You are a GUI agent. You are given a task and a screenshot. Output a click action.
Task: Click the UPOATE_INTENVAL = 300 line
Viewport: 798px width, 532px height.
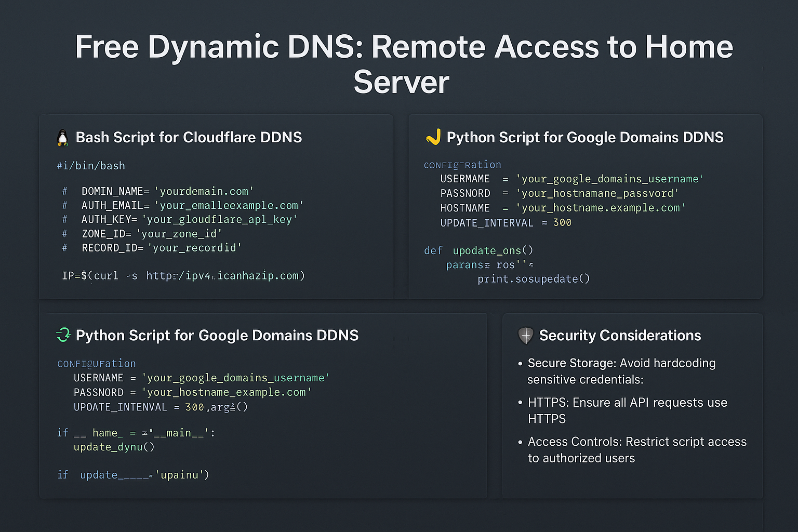(161, 407)
